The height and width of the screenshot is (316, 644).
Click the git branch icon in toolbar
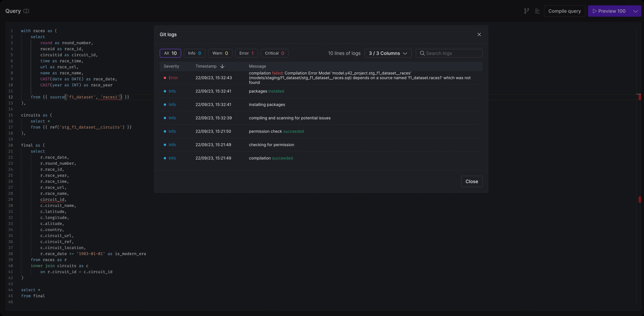(x=526, y=11)
